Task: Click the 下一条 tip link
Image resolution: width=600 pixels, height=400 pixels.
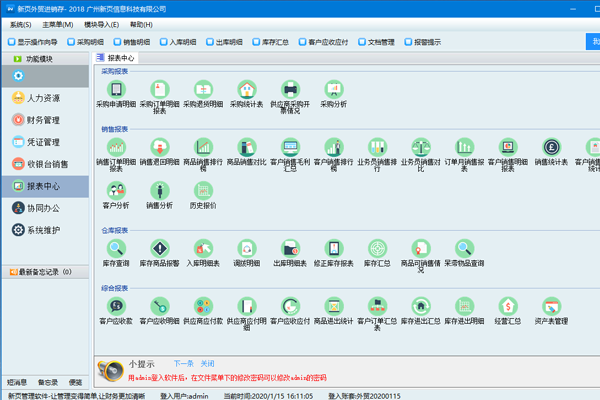Action: click(184, 363)
